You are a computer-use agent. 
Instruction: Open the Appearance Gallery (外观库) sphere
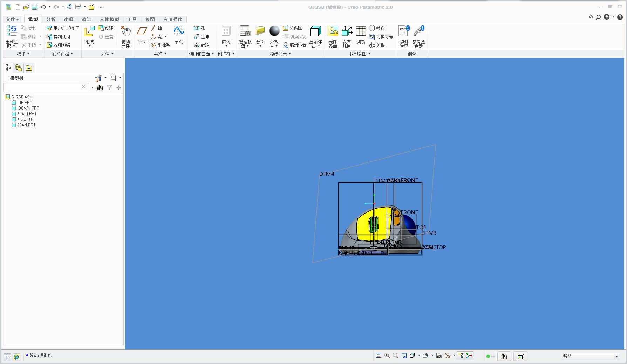point(274,31)
